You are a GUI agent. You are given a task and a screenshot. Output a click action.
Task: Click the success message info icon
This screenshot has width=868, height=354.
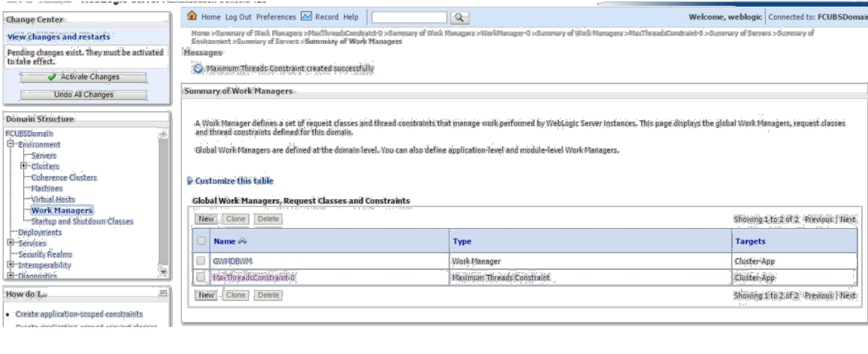click(x=198, y=68)
